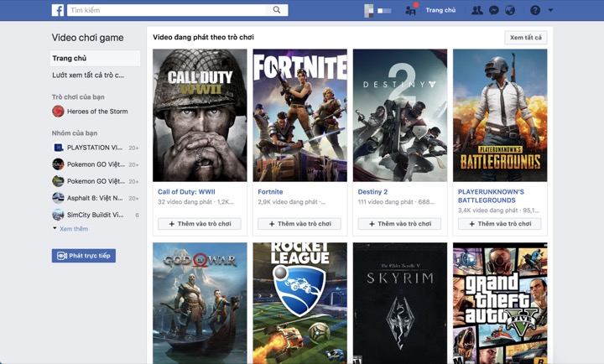Click the search magnifier icon
This screenshot has height=364, width=604.
point(277,10)
